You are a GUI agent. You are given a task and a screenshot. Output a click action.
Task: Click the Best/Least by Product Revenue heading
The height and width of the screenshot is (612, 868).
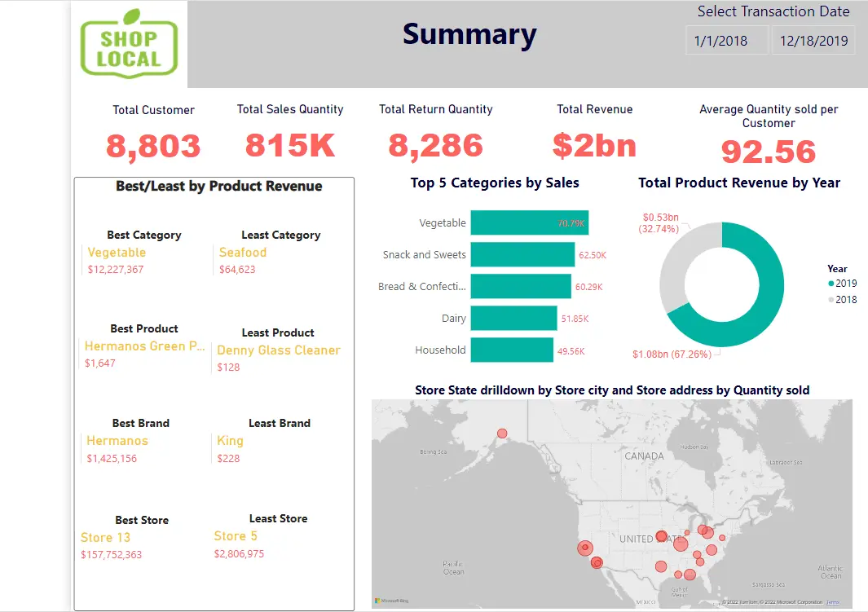(218, 187)
